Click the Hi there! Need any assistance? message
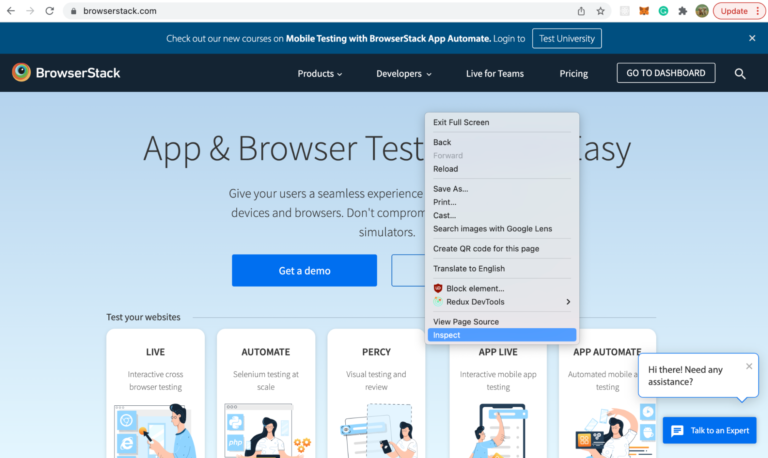Viewport: 768px width, 458px height. pyautogui.click(x=685, y=376)
